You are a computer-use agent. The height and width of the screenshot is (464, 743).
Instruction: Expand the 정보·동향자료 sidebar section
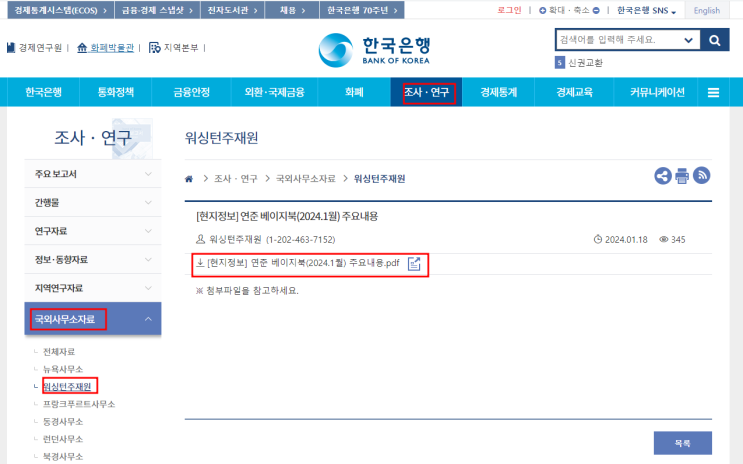93,259
